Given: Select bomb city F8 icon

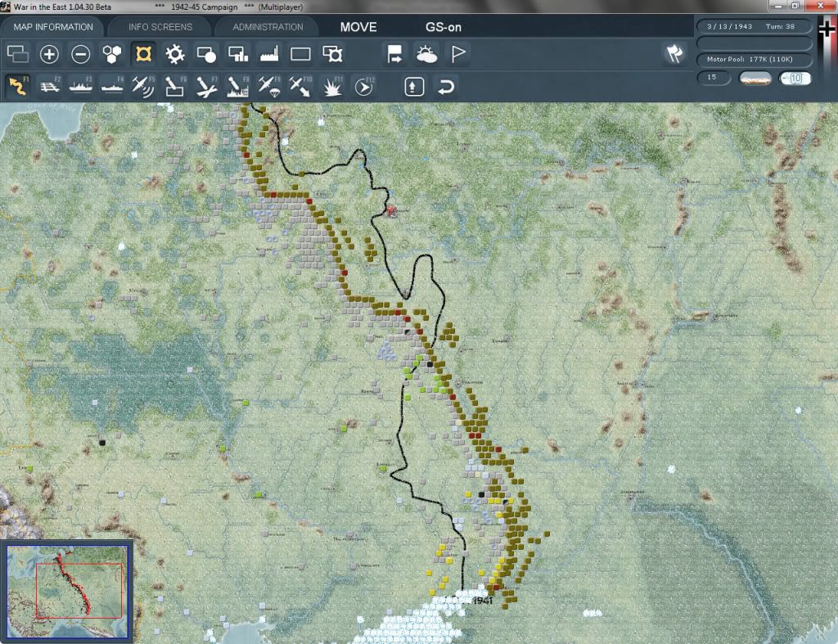Looking at the screenshot, I should (238, 86).
